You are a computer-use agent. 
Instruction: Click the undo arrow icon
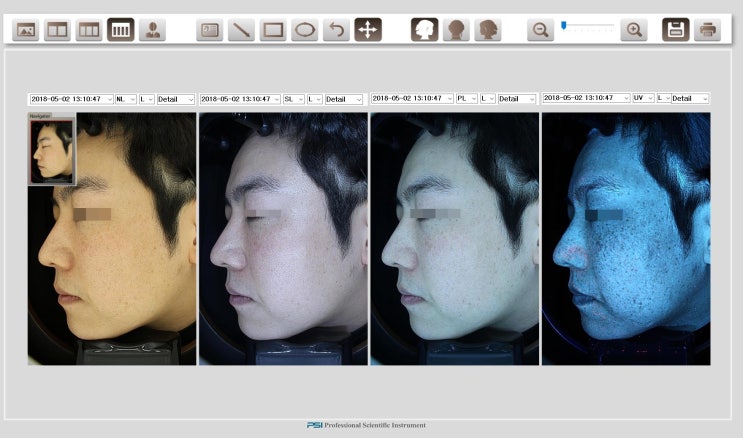coord(336,30)
